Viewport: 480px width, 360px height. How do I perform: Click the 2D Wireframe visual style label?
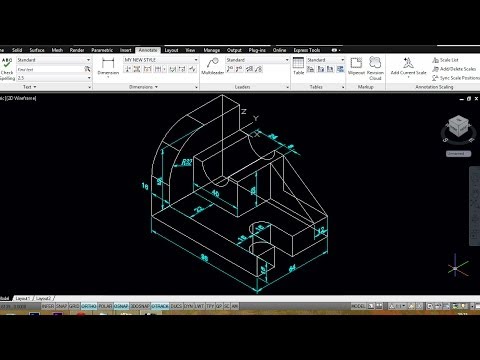pos(22,98)
